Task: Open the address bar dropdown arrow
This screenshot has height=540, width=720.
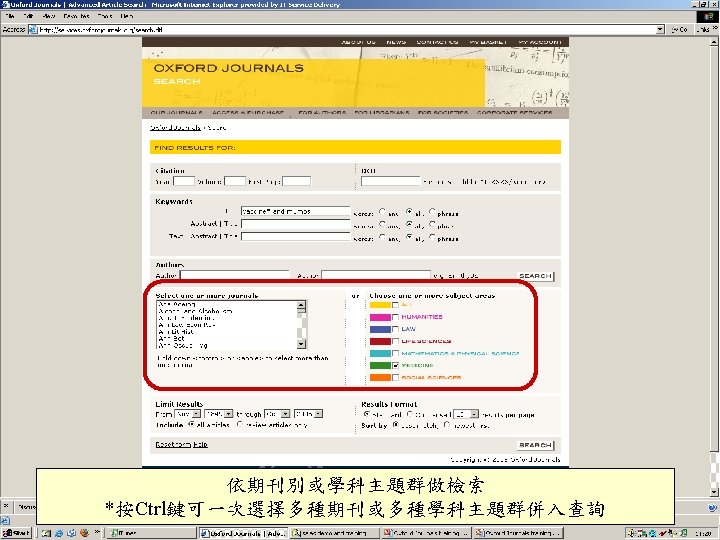Action: pos(660,29)
